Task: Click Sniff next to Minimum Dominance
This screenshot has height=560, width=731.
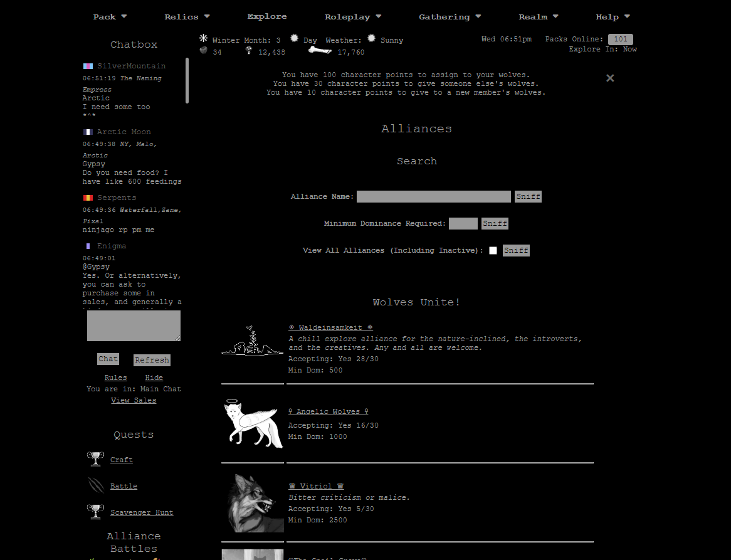Action: point(495,224)
